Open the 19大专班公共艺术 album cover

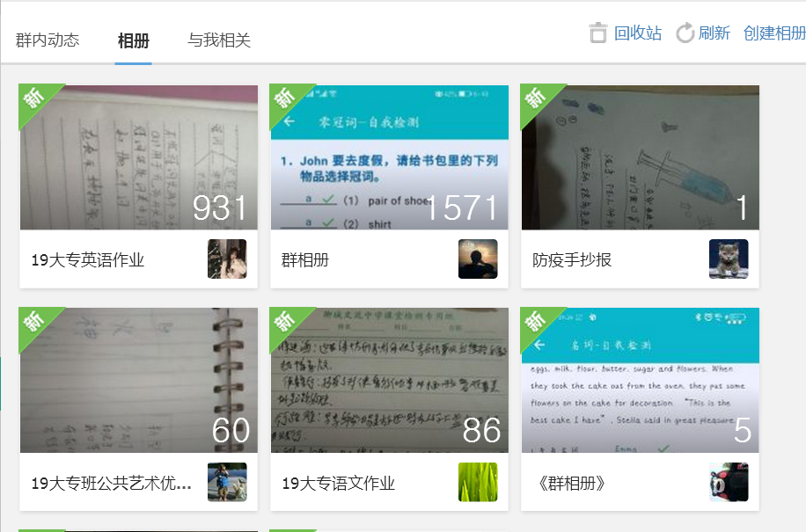pyautogui.click(x=139, y=380)
